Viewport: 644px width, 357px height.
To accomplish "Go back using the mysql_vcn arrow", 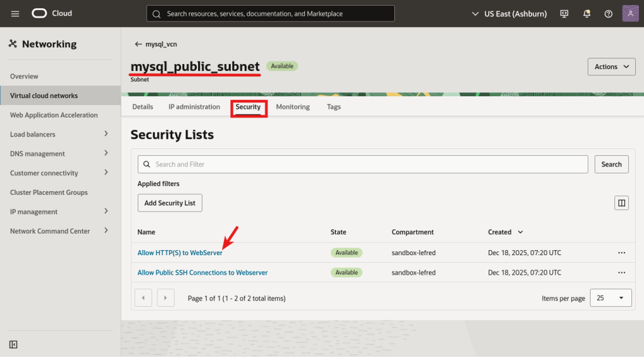I will 138,44.
